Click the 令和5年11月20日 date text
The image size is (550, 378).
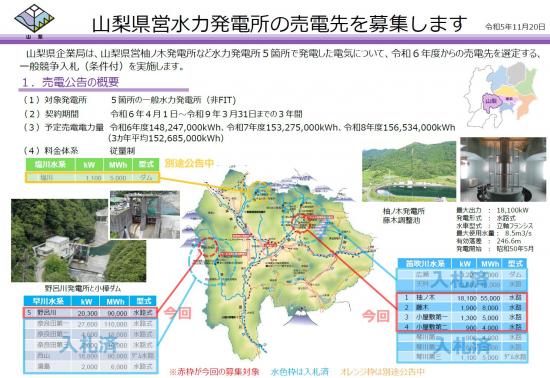(515, 27)
